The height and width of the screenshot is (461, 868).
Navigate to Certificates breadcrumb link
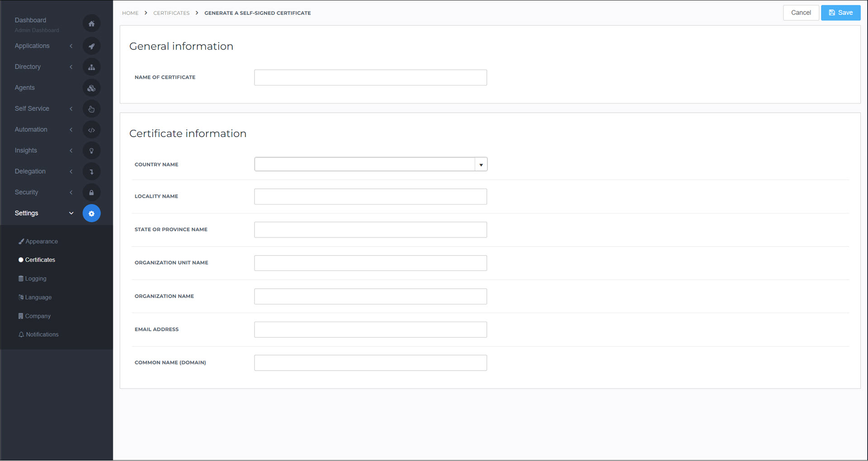(171, 13)
